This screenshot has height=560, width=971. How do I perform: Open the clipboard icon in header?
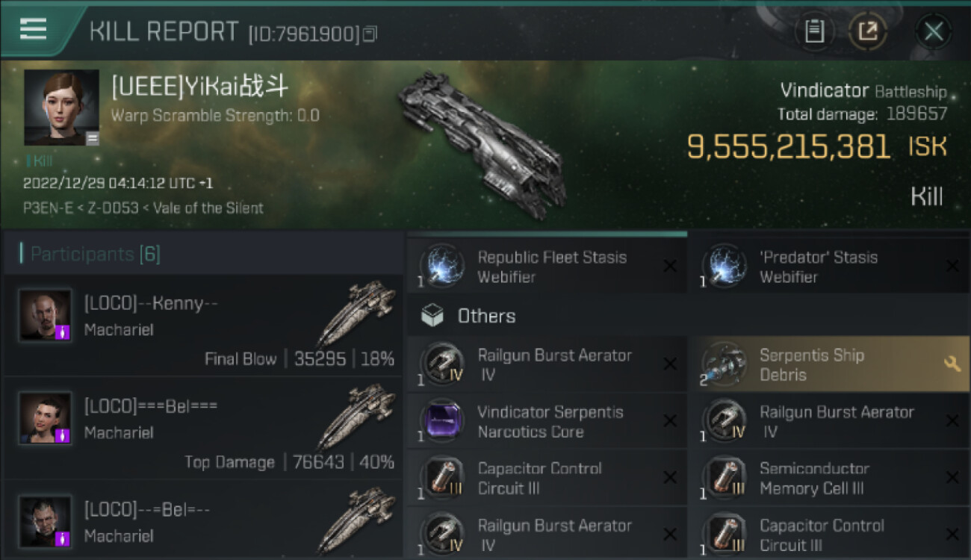coord(814,31)
